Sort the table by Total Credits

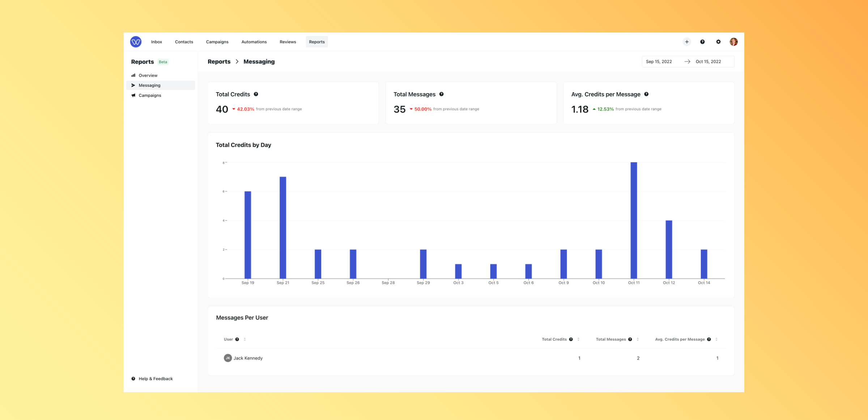578,339
